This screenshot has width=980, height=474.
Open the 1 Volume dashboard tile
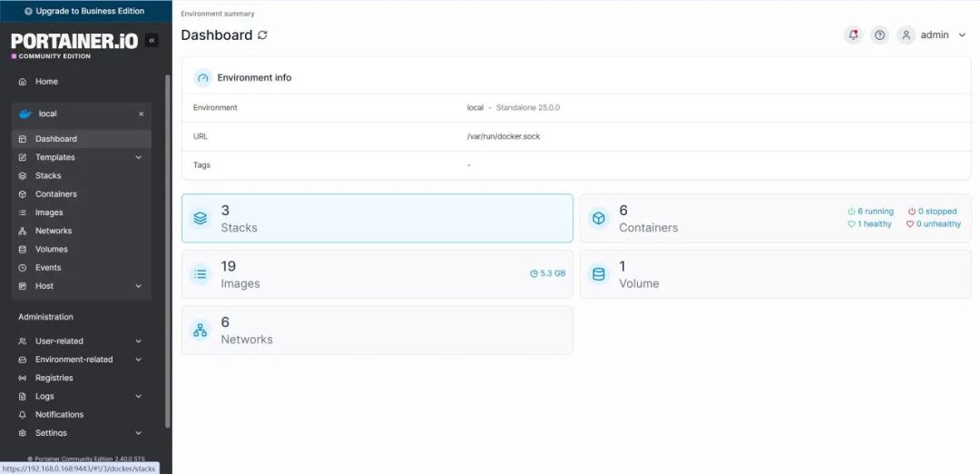[x=776, y=274]
